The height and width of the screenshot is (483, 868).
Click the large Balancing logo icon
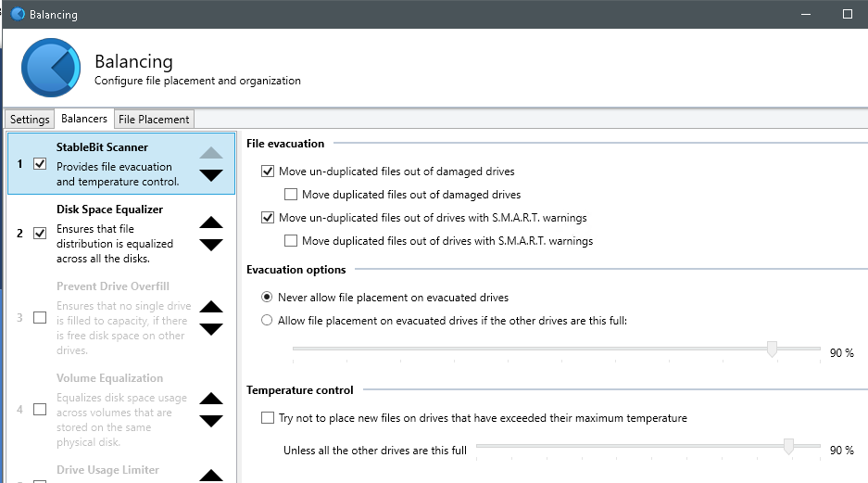pyautogui.click(x=51, y=68)
